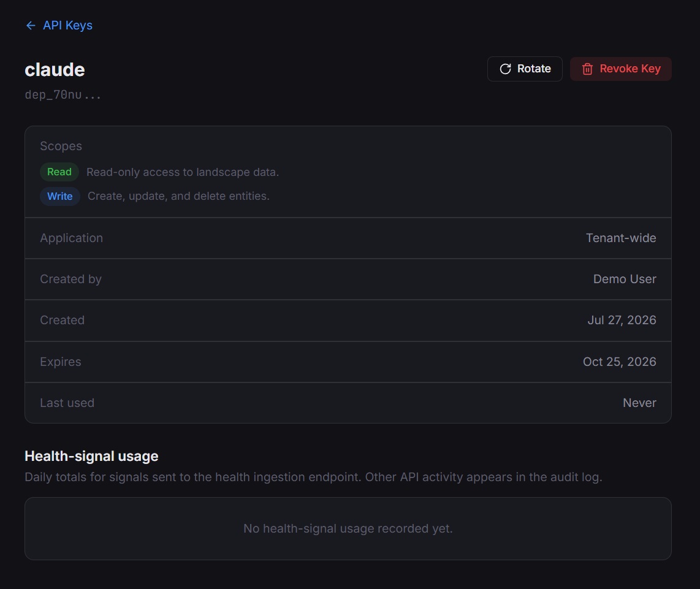Click the green Read scope badge
Screen dimensions: 700x589
pos(59,172)
